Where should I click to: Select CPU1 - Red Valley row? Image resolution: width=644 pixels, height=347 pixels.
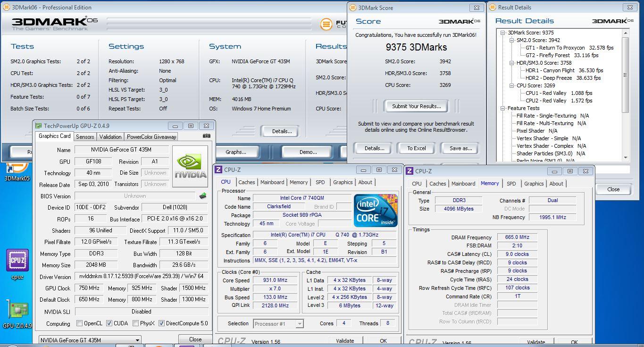pos(559,93)
